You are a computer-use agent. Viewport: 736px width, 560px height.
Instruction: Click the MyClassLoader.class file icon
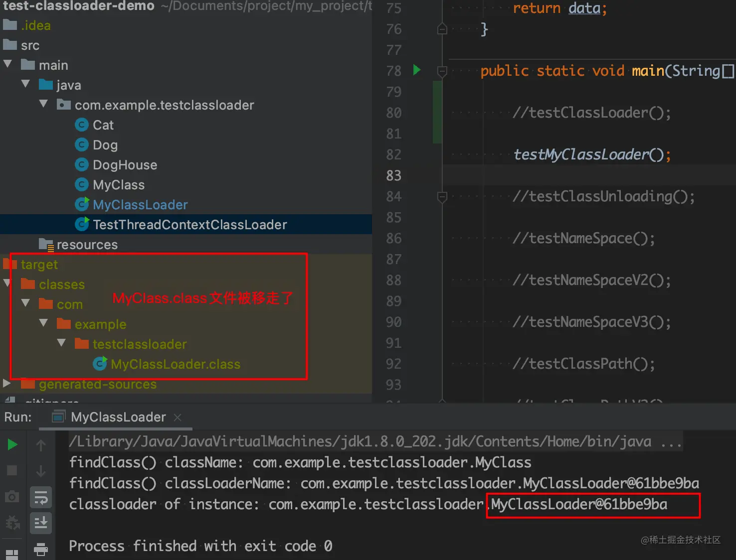(x=100, y=364)
